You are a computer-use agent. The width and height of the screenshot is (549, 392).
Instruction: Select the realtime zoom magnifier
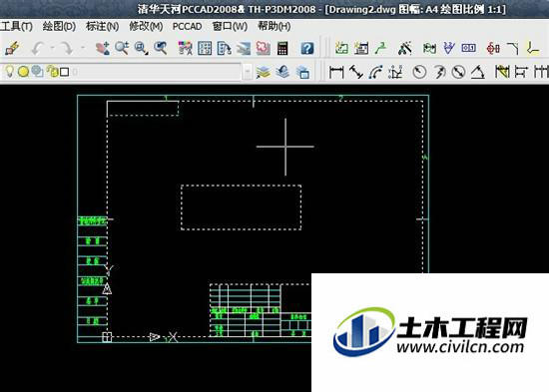point(122,48)
